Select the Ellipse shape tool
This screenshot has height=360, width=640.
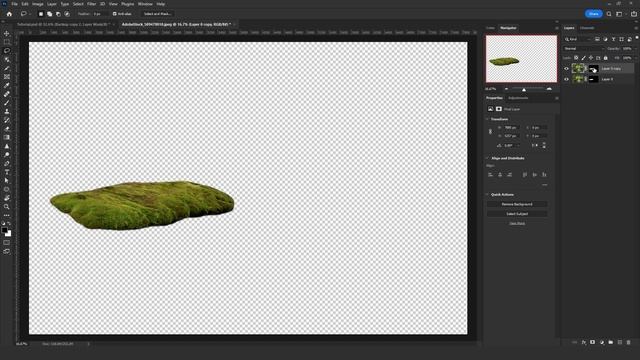(x=7, y=189)
